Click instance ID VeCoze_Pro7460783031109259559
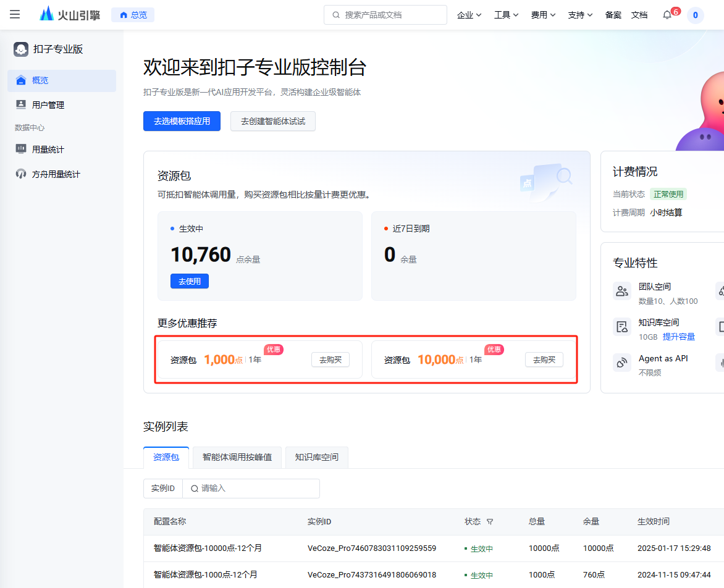Screen dimensions: 724x588 click(372, 548)
